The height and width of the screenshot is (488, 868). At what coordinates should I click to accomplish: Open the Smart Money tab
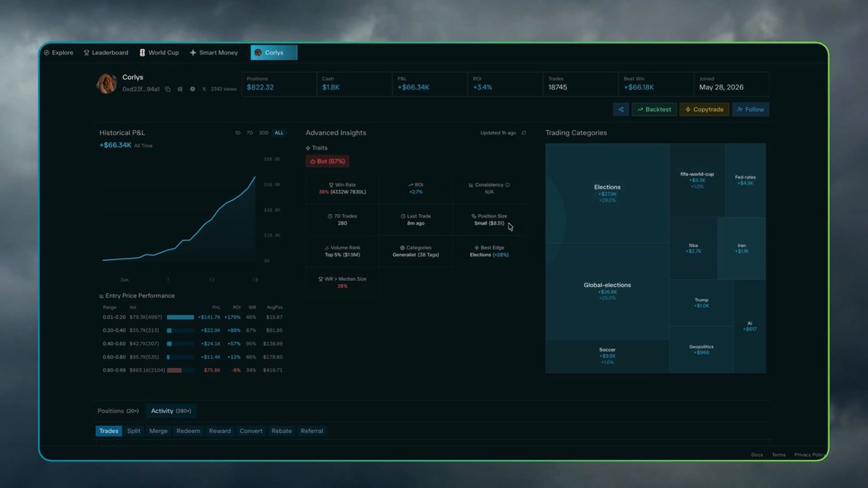(x=213, y=53)
